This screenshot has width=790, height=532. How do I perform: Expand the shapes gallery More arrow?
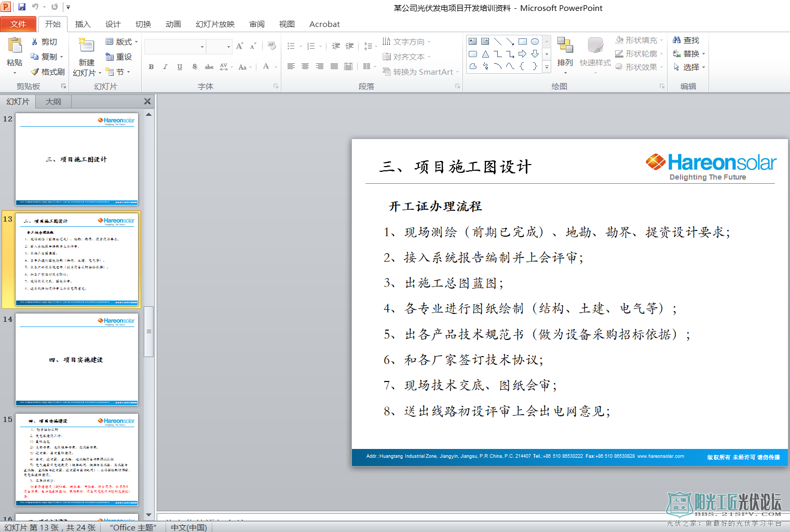coord(547,66)
